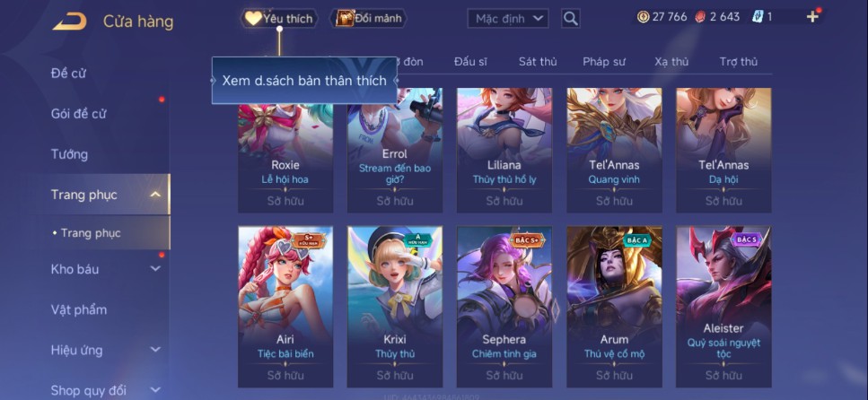
Task: Click the blue voucher ticket icon
Action: tap(758, 17)
